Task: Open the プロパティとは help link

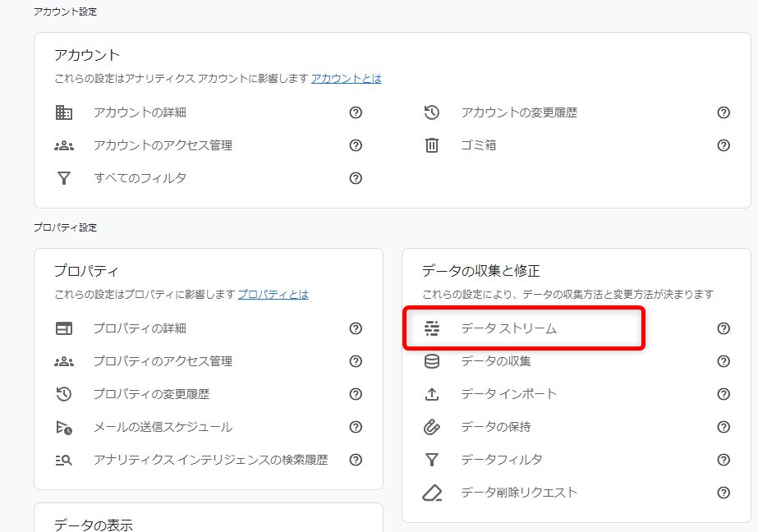Action: point(273,294)
